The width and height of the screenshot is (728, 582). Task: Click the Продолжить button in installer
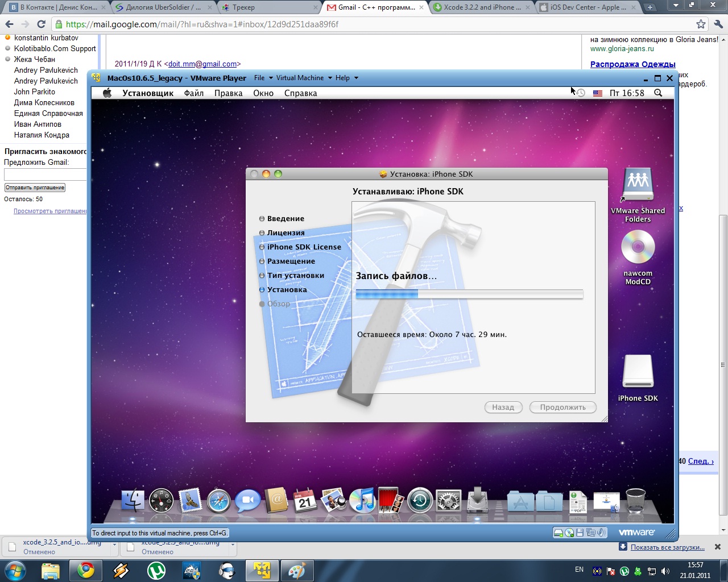tap(562, 408)
